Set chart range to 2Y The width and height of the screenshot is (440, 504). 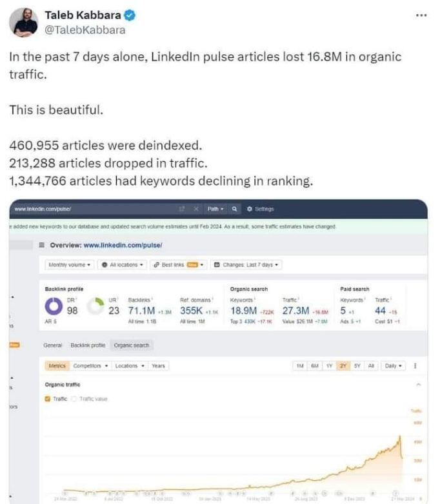click(343, 366)
